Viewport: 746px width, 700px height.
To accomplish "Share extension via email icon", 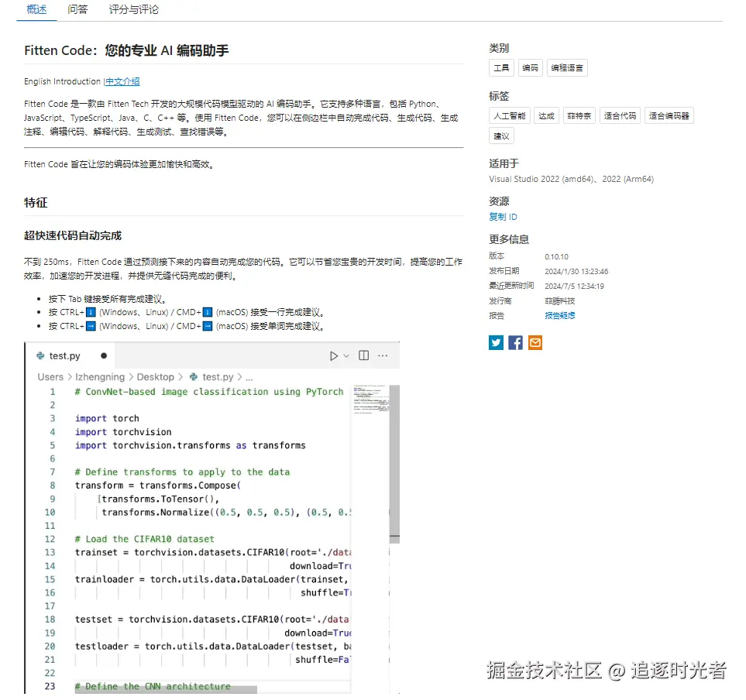I will (535, 342).
